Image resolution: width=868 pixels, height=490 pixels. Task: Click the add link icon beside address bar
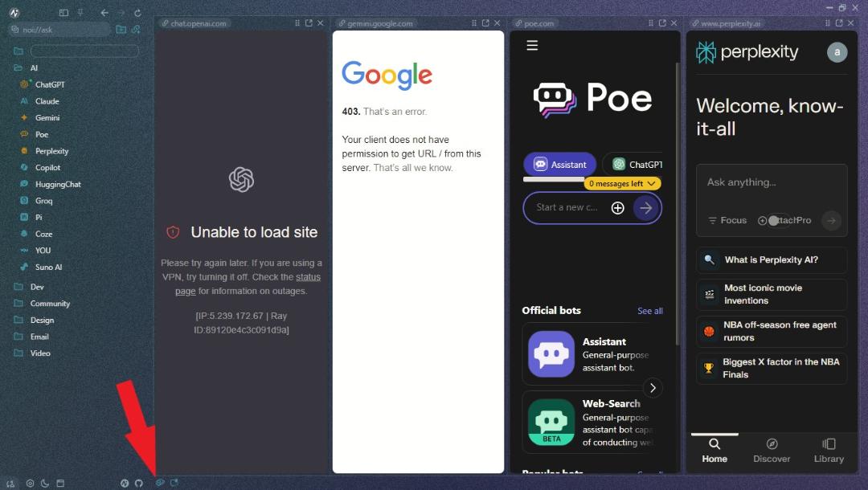[x=136, y=29]
